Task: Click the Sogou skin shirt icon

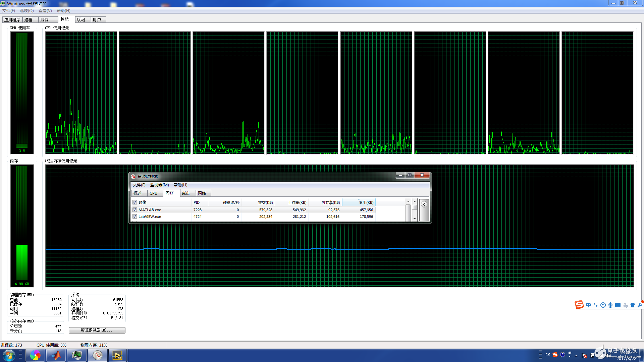Action: pos(633,305)
